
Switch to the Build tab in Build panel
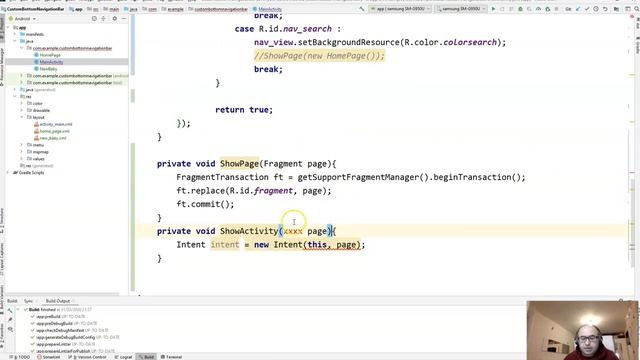click(12, 301)
